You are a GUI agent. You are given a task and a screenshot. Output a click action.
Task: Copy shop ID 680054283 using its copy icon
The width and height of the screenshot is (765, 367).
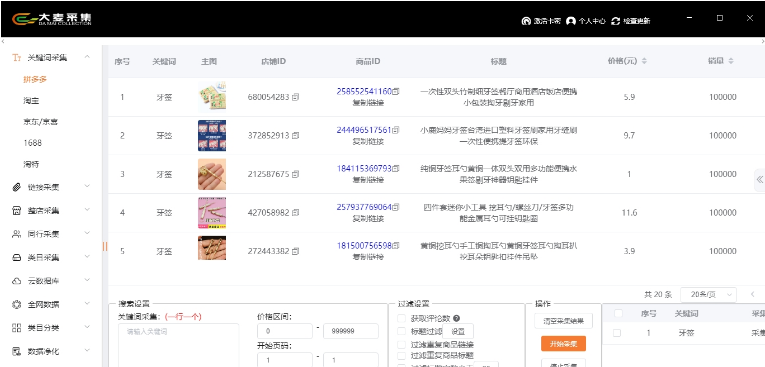296,97
